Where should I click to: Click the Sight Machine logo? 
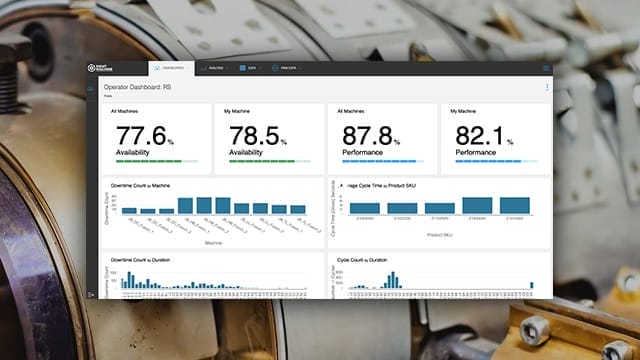[x=100, y=68]
